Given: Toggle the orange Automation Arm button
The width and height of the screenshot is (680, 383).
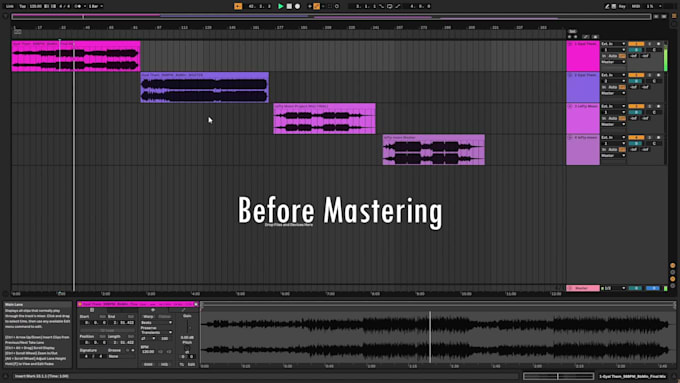Looking at the screenshot, I should pos(317,7).
